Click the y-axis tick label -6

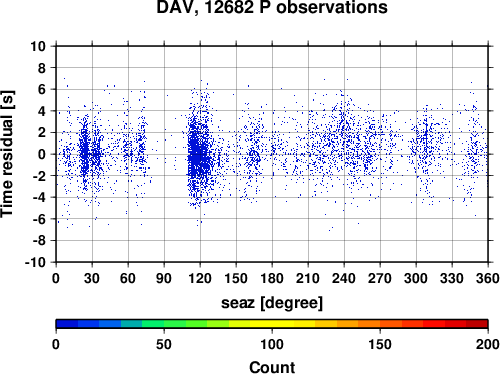click(x=39, y=219)
